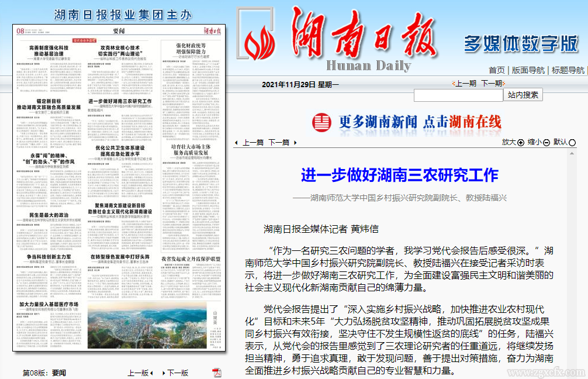588x379 pixels.
Task: Open 标题导航 title navigation
Action: coord(568,70)
